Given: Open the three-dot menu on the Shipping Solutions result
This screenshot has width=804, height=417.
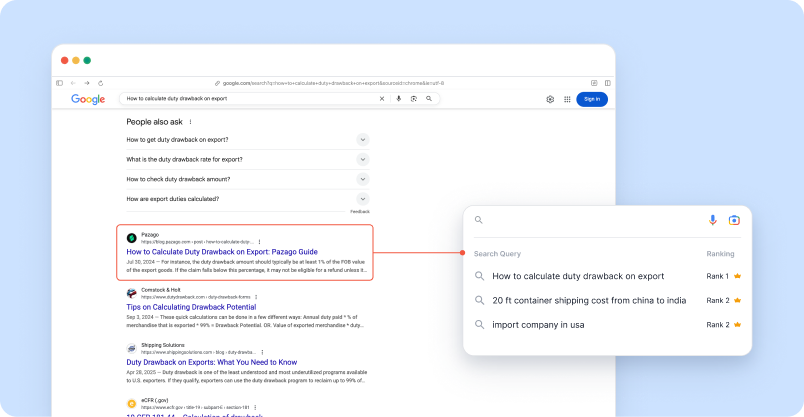Looking at the screenshot, I should coord(262,352).
